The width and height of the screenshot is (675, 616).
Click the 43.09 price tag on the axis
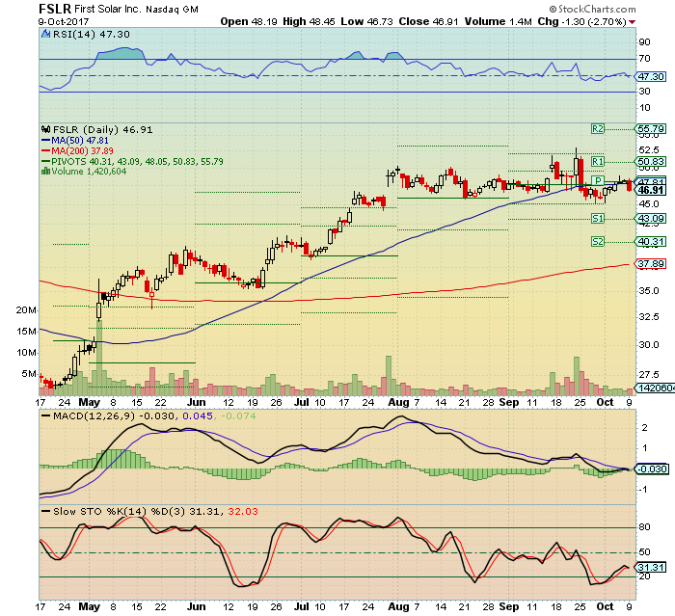pyautogui.click(x=651, y=219)
